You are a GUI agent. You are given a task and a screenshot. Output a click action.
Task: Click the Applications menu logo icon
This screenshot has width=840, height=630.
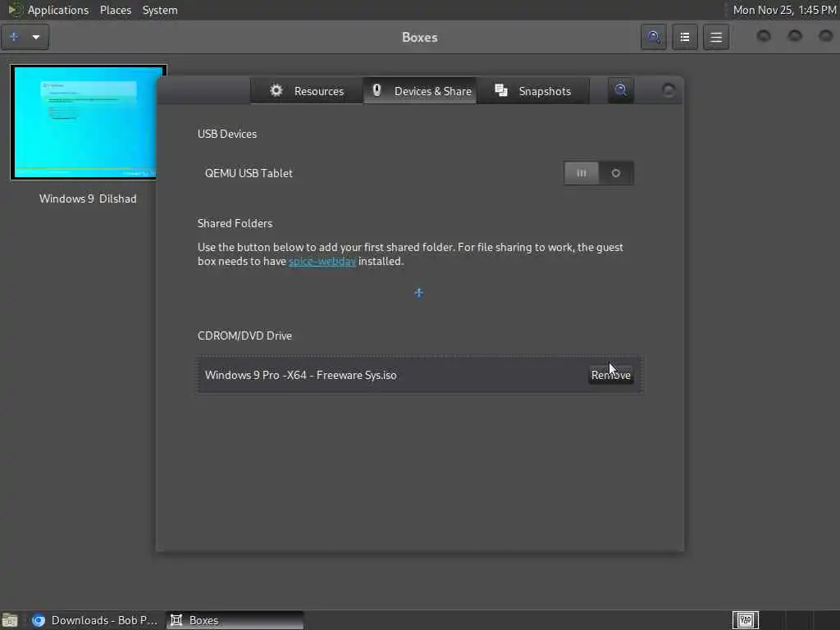(x=15, y=10)
